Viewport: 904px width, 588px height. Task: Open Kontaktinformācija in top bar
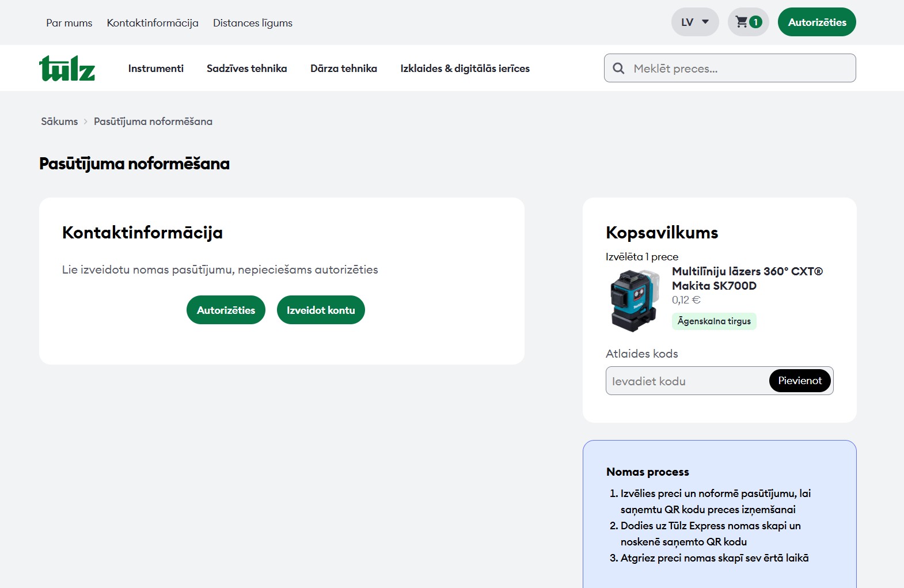[153, 23]
